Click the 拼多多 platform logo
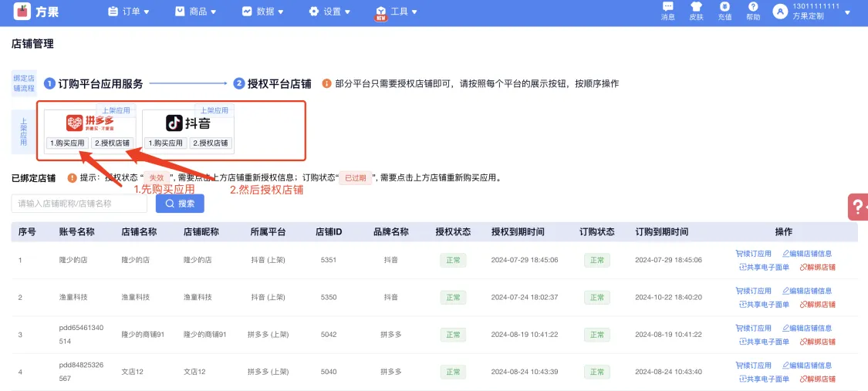This screenshot has height=391, width=868. tap(90, 123)
